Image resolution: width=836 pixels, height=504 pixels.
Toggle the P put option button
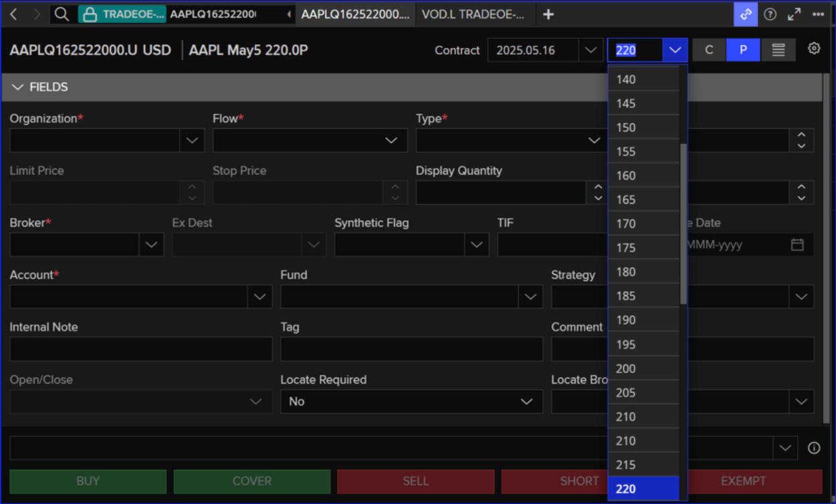(743, 50)
